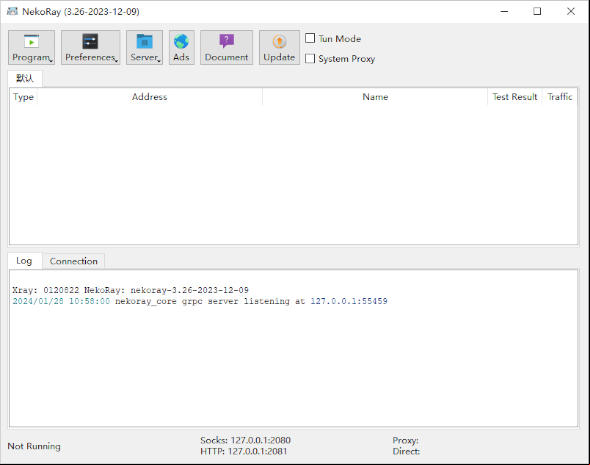The image size is (590, 465).
Task: Open the Preferences sliders icon
Action: [x=90, y=41]
